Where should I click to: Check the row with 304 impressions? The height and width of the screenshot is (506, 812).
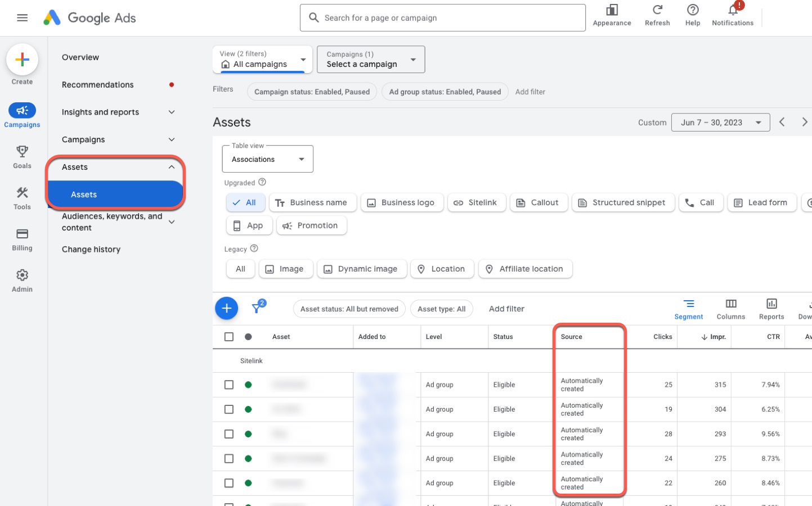[x=229, y=409]
